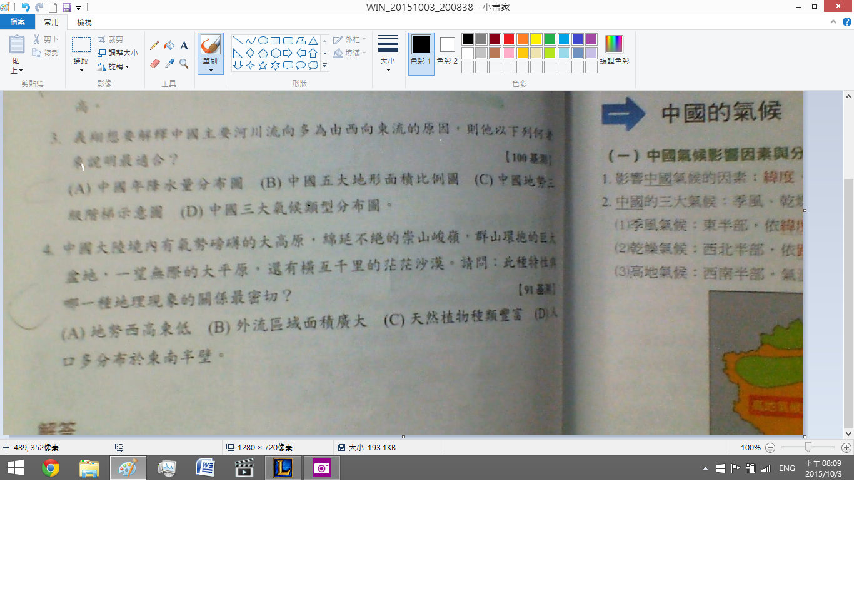Switch to the 檢視 view tab

84,22
